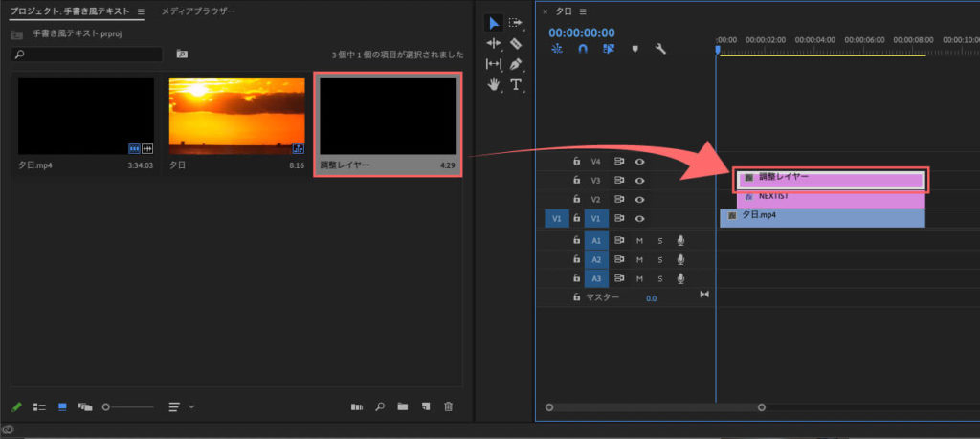980x439 pixels.
Task: Select the Hand tool
Action: pos(494,84)
